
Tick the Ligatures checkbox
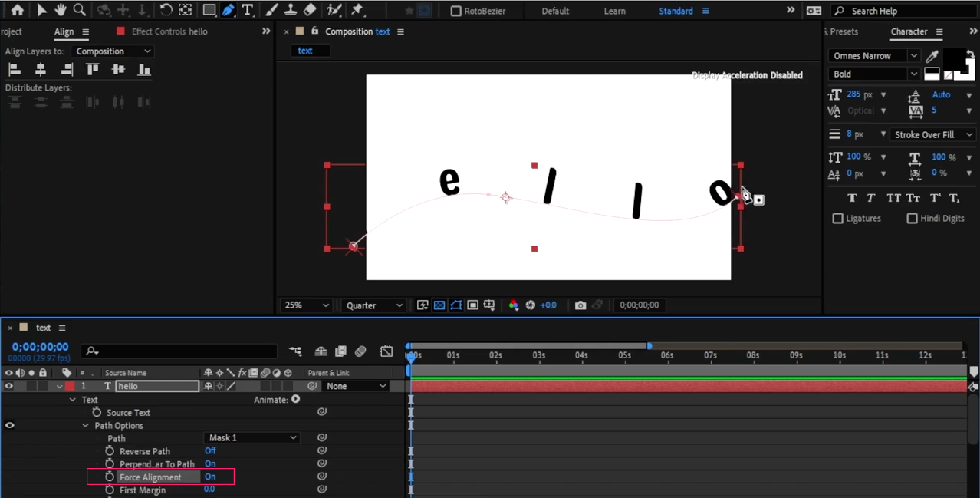pos(837,219)
